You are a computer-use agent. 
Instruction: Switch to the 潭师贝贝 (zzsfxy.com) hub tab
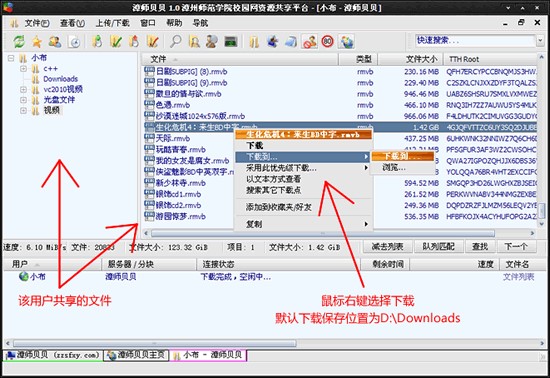pos(53,355)
